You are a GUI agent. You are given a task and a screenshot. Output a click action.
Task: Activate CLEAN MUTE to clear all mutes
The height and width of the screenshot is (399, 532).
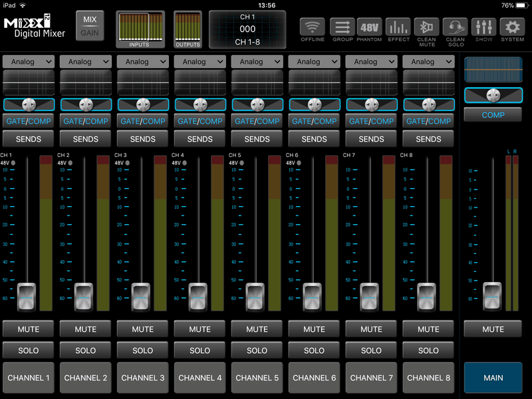pyautogui.click(x=426, y=28)
